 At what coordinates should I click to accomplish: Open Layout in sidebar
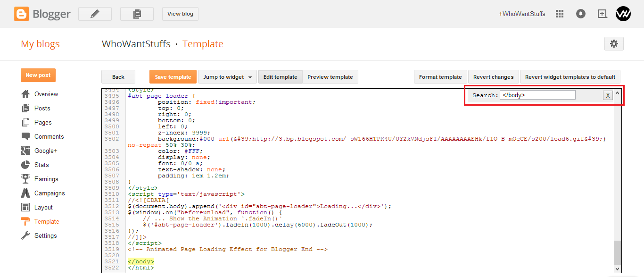(x=43, y=207)
